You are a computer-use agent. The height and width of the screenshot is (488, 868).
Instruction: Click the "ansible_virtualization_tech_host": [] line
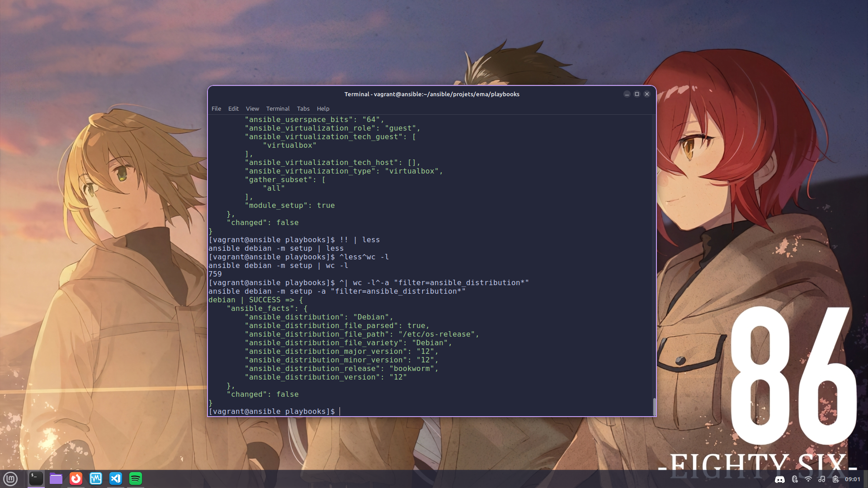[333, 162]
